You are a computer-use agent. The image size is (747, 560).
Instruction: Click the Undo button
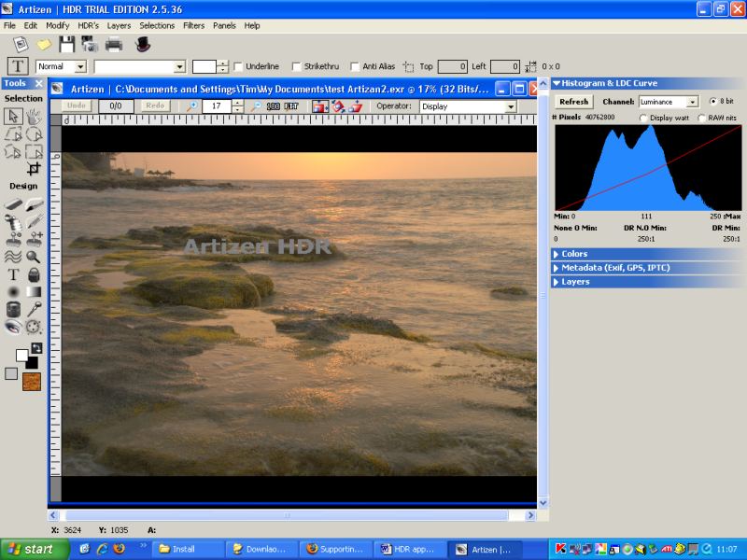76,105
